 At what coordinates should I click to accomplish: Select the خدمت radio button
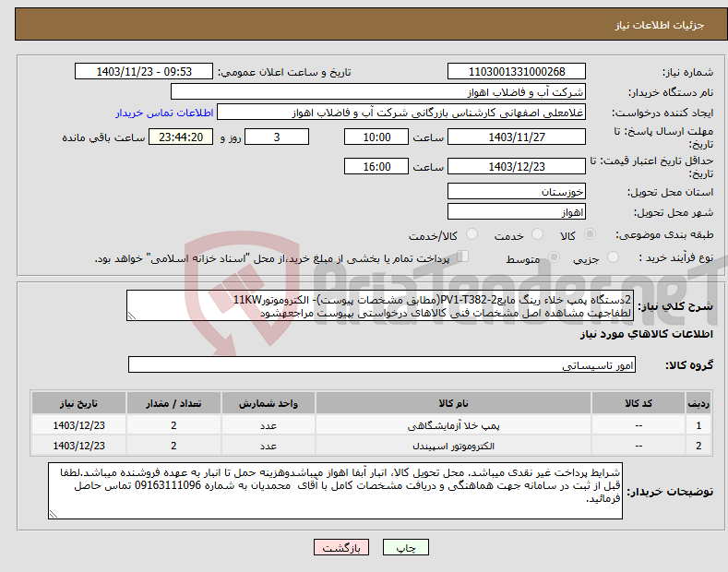[x=537, y=234]
